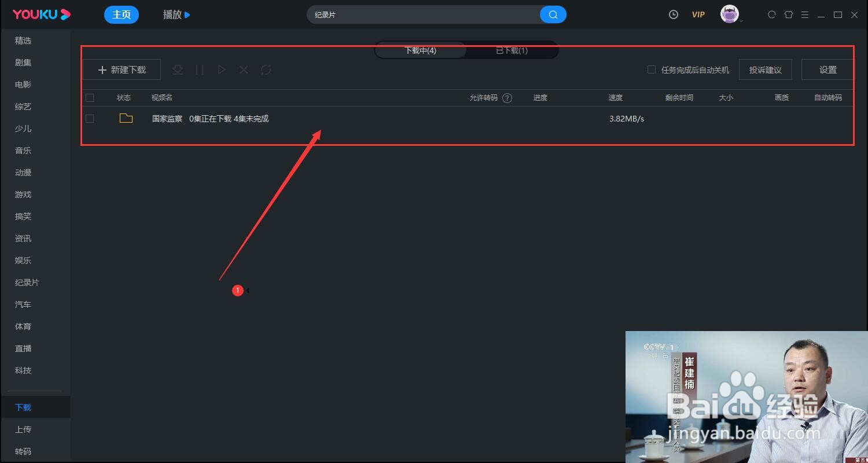Click the retry/refresh icon in download toolbar
Screen dimensions: 868x463
pyautogui.click(x=266, y=69)
